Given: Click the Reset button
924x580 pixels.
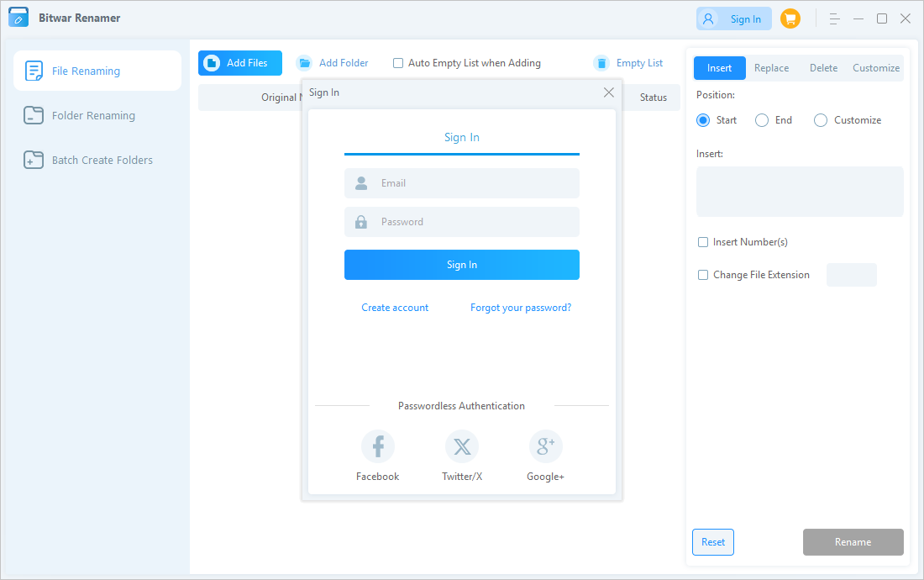Looking at the screenshot, I should [713, 542].
